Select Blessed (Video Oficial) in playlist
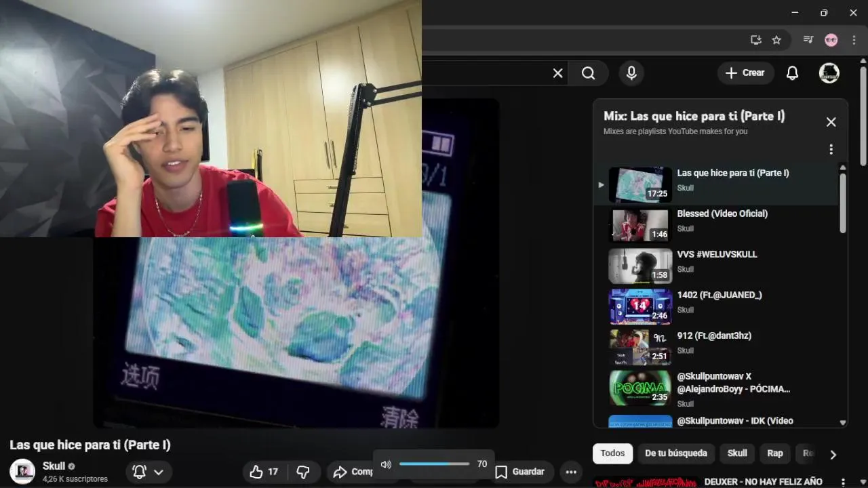Image resolution: width=868 pixels, height=488 pixels. coord(716,225)
